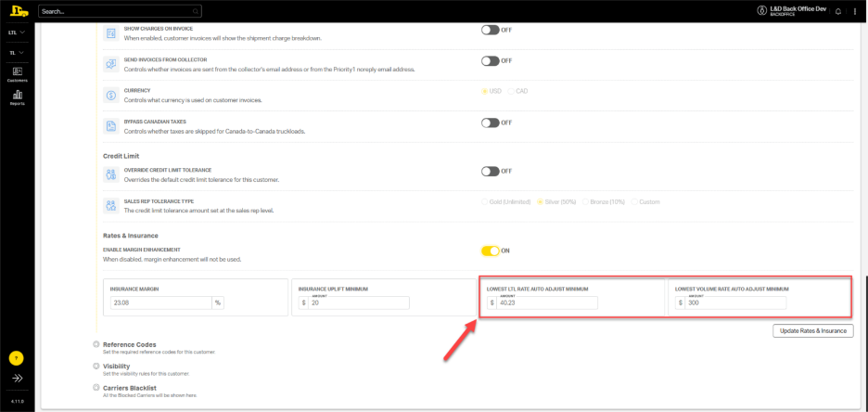
Task: Open the Customers sidebar icon
Action: point(17,73)
